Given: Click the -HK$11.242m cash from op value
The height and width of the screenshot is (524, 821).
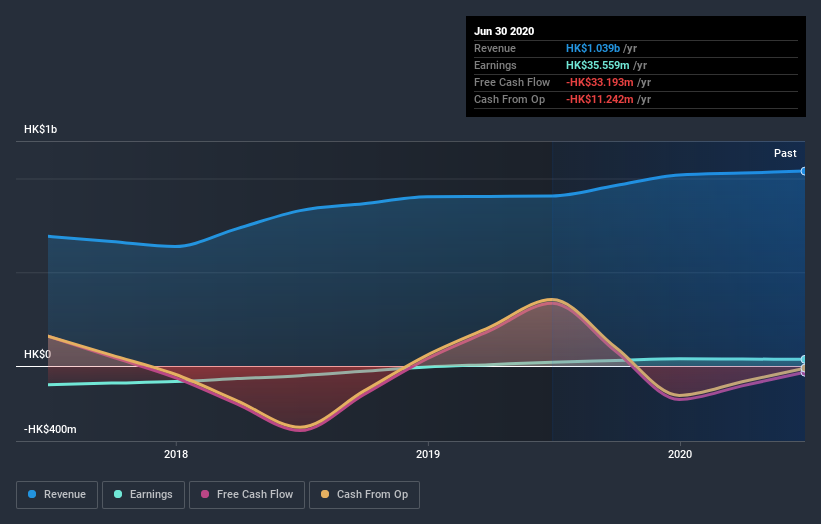Looking at the screenshot, I should coord(600,99).
